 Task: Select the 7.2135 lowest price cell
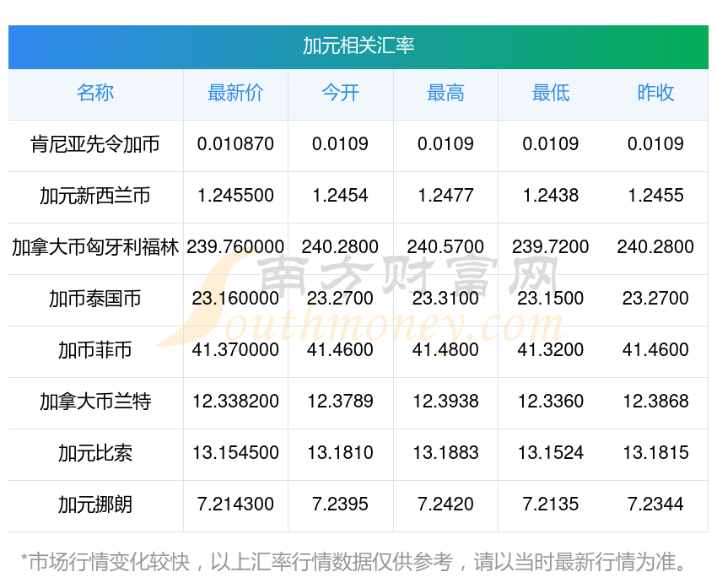tap(550, 504)
